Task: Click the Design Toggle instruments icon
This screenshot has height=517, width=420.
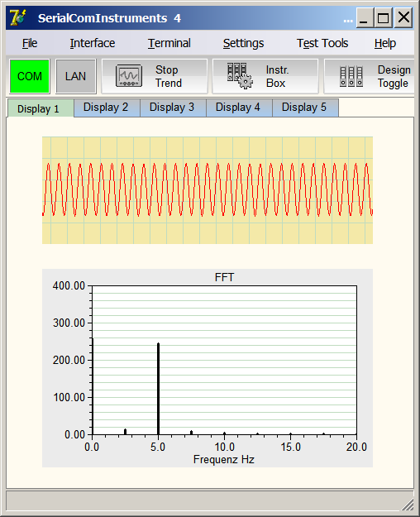Action: point(351,76)
